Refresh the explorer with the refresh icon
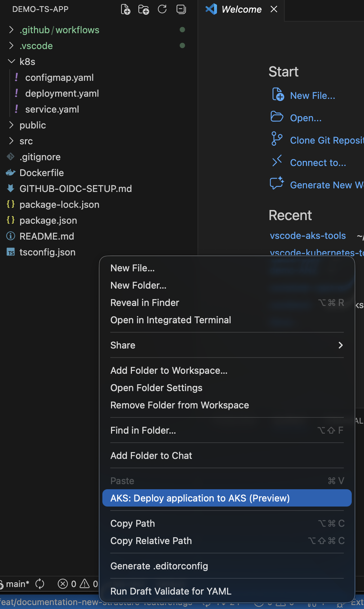 pos(162,9)
